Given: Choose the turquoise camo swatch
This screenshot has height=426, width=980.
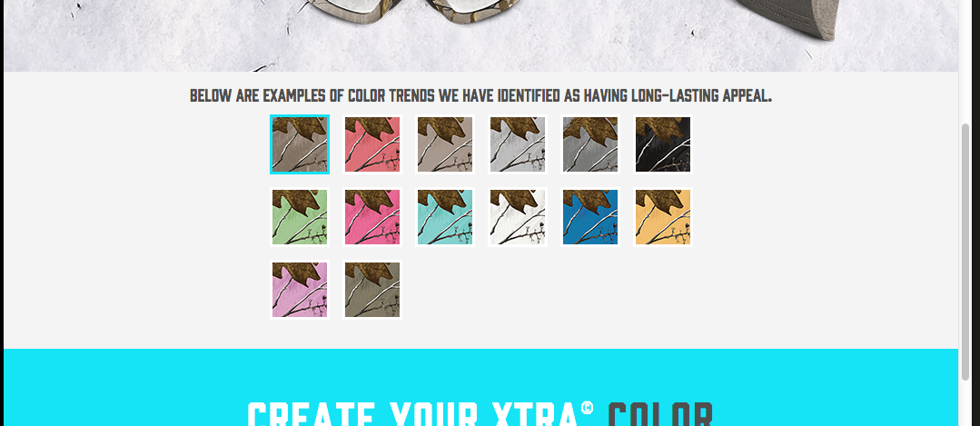Looking at the screenshot, I should click(x=445, y=217).
